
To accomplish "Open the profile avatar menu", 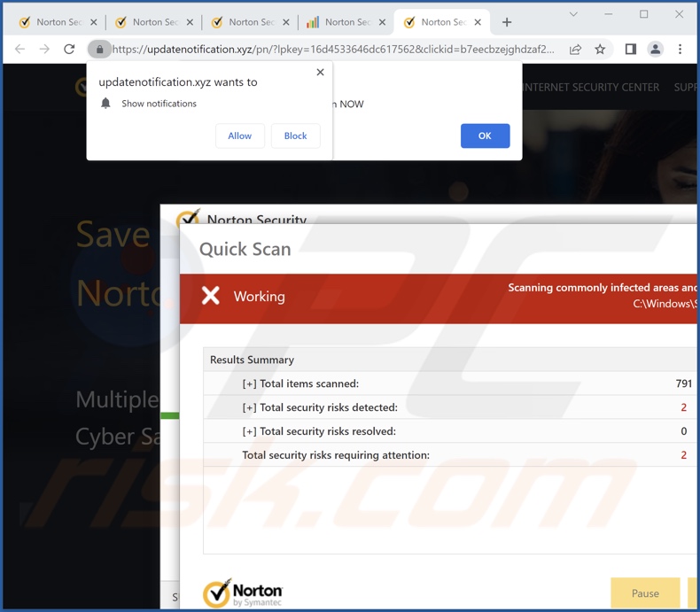I will pos(655,49).
